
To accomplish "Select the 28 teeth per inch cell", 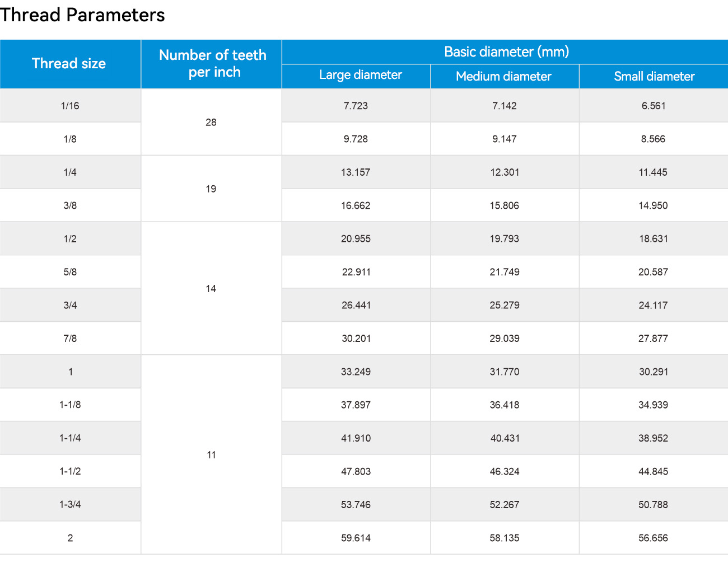I will (x=211, y=122).
